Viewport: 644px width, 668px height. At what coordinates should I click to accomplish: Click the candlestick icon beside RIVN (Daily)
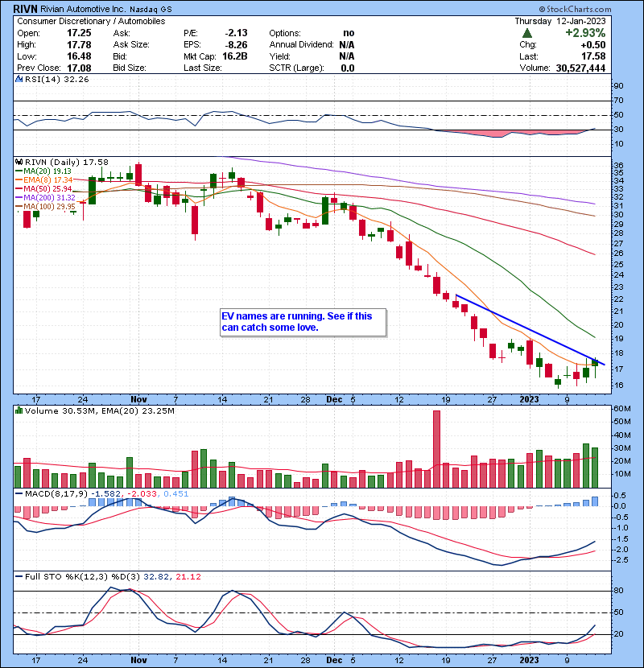tap(19, 162)
